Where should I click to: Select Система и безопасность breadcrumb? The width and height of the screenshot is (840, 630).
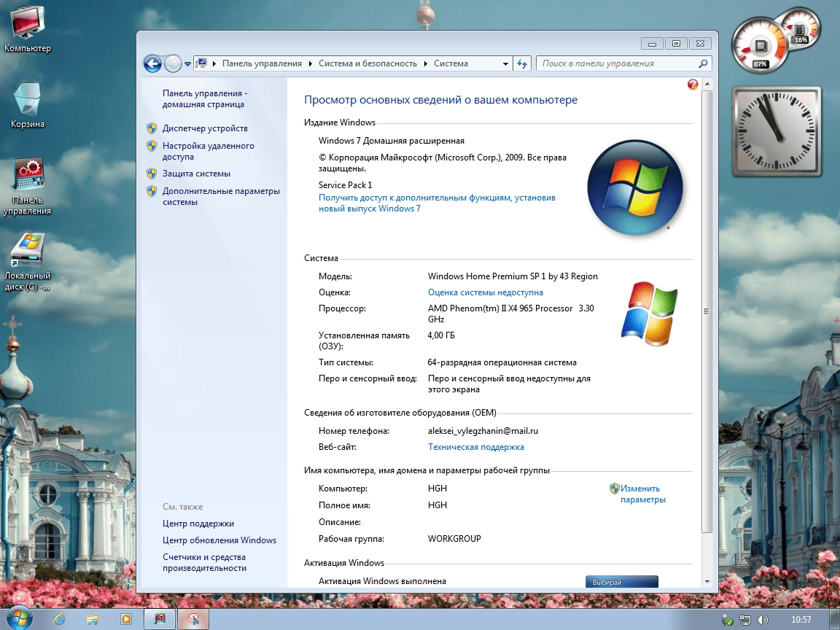pyautogui.click(x=367, y=63)
